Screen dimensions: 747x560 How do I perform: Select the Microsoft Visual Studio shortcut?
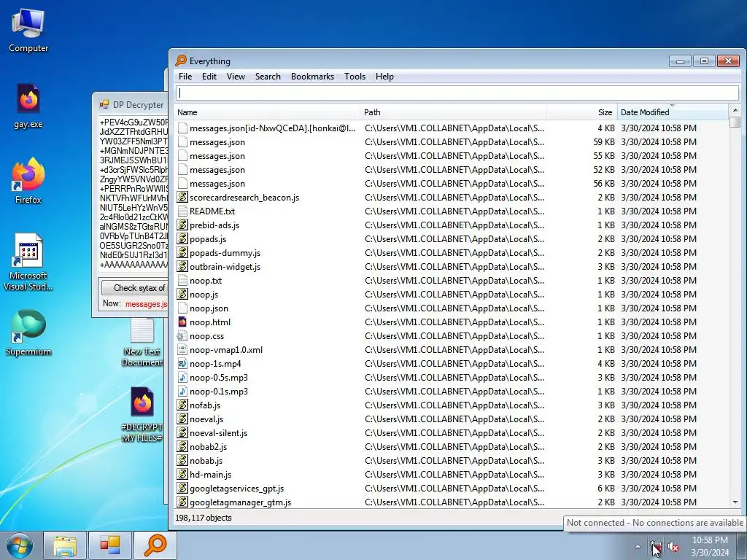click(x=28, y=262)
